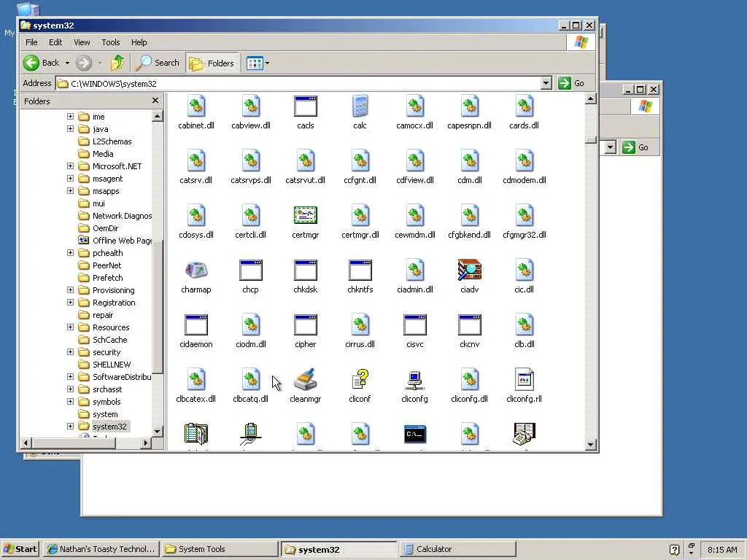Click the Start button
This screenshot has width=747, height=560.
coord(20,549)
